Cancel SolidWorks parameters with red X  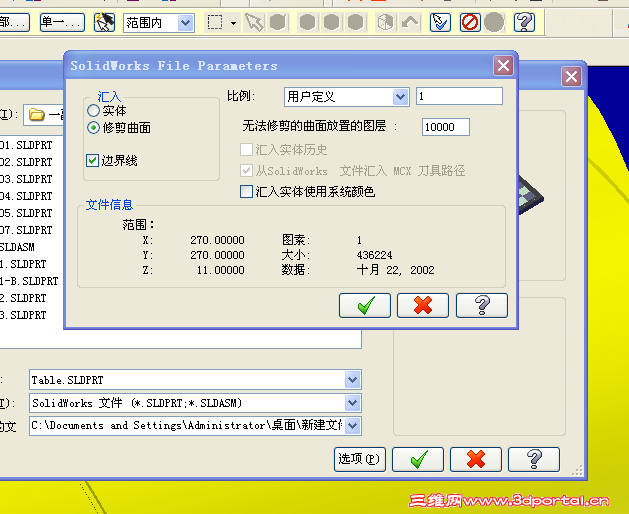click(423, 305)
